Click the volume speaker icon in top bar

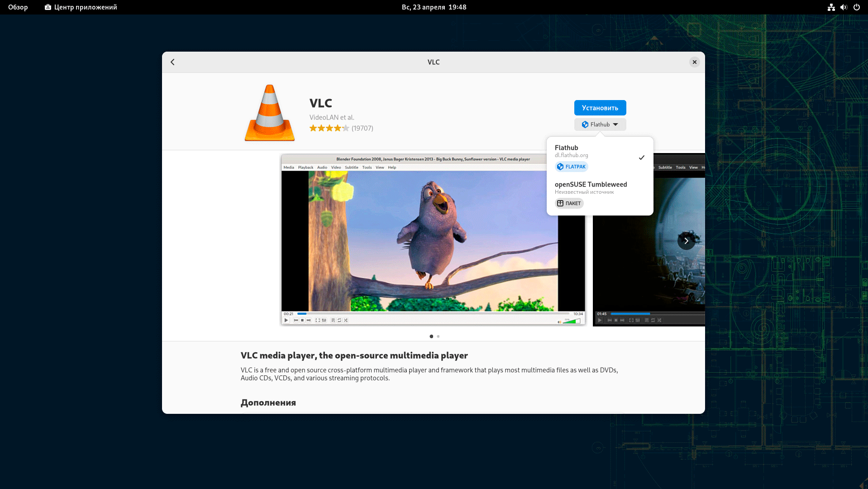tap(844, 7)
